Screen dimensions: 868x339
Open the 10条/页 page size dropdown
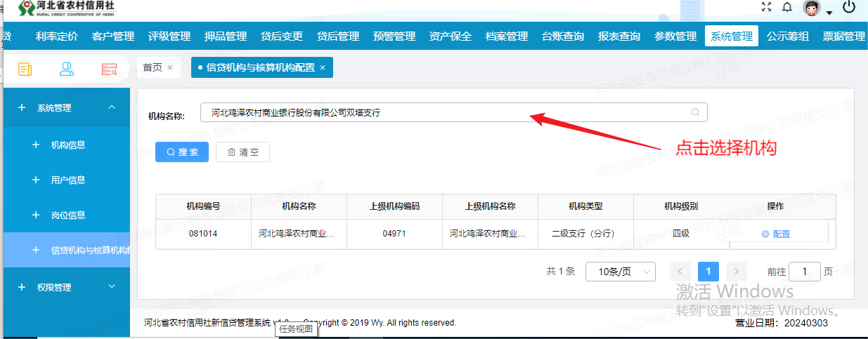[621, 272]
